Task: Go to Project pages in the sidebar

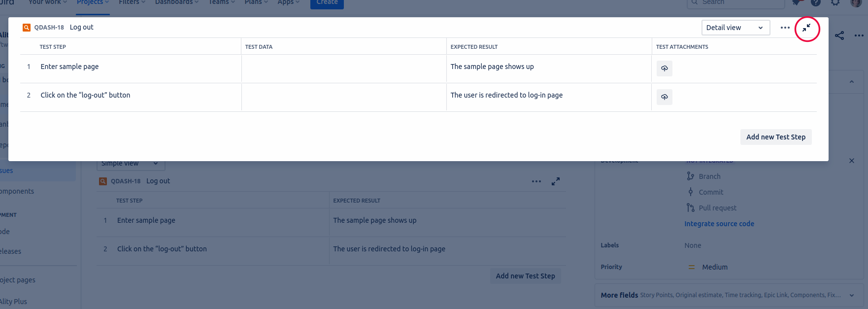Action: click(18, 280)
